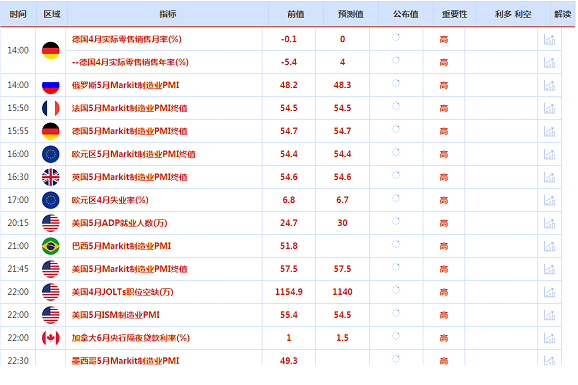Viewport: 578px width, 385px height.
Task: Click the 预测值 column header
Action: [x=351, y=14]
